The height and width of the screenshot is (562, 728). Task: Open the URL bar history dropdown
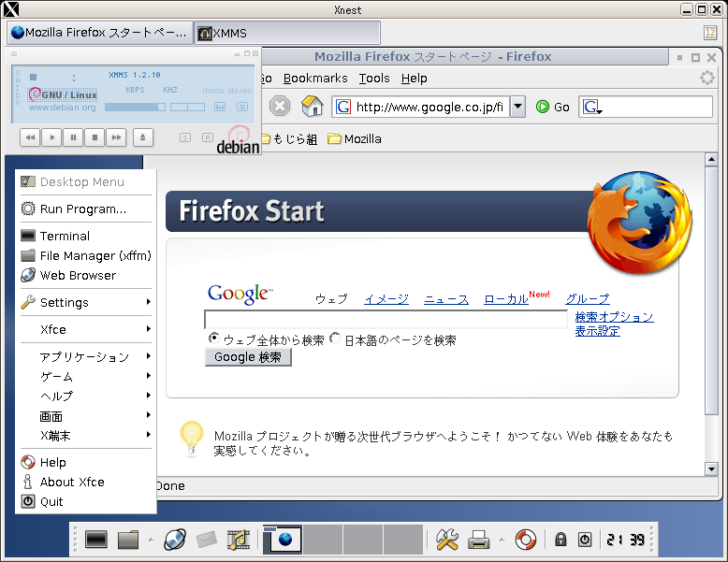pos(517,107)
